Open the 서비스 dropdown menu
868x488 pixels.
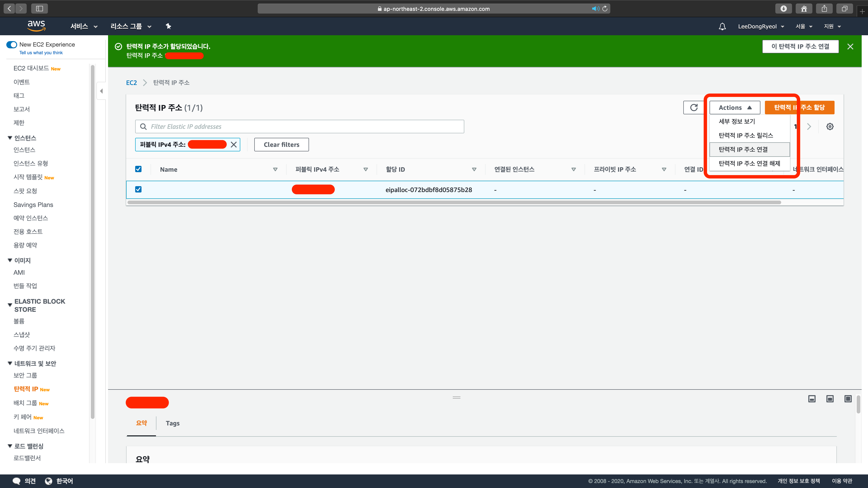tap(84, 26)
